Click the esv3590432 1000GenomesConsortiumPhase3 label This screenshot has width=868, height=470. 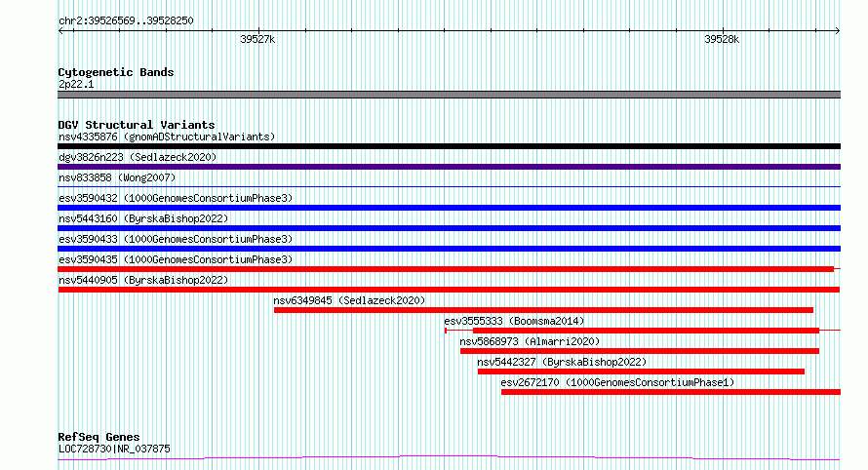click(x=176, y=198)
